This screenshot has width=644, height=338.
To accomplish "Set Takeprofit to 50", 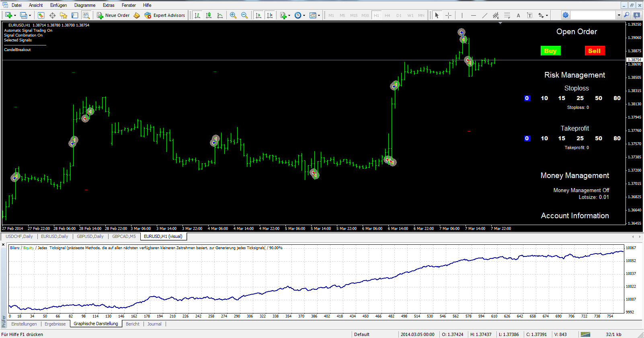I will (x=598, y=138).
